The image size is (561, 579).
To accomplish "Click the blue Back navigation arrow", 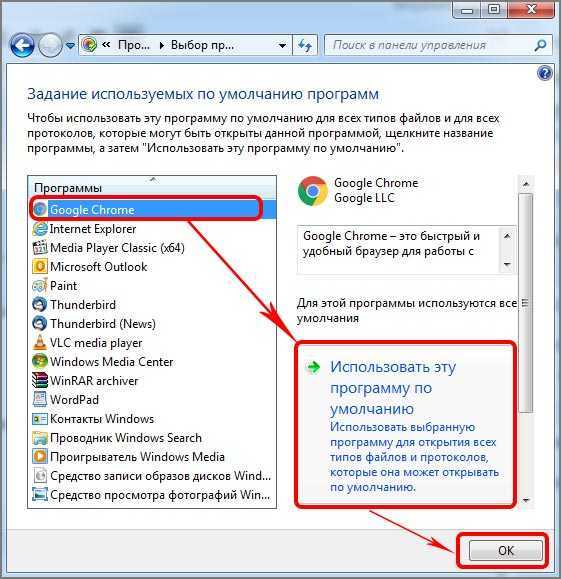I will 22,46.
